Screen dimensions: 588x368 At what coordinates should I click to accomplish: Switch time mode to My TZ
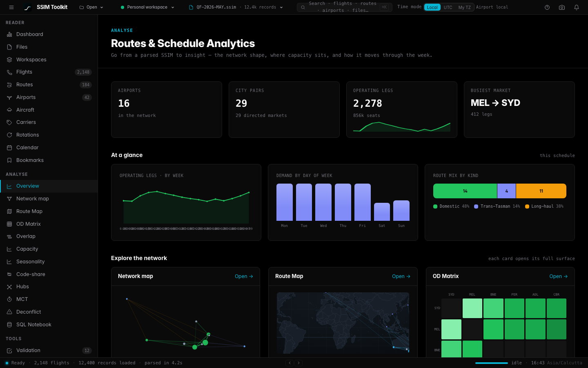pos(464,7)
